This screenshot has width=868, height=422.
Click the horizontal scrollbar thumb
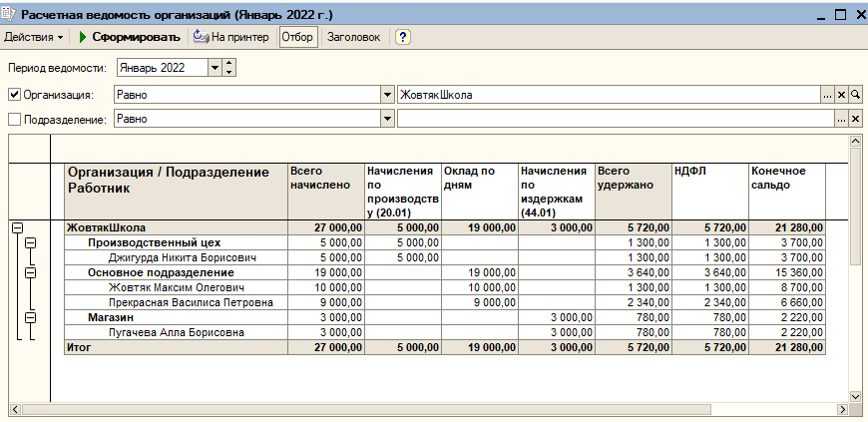point(366,409)
